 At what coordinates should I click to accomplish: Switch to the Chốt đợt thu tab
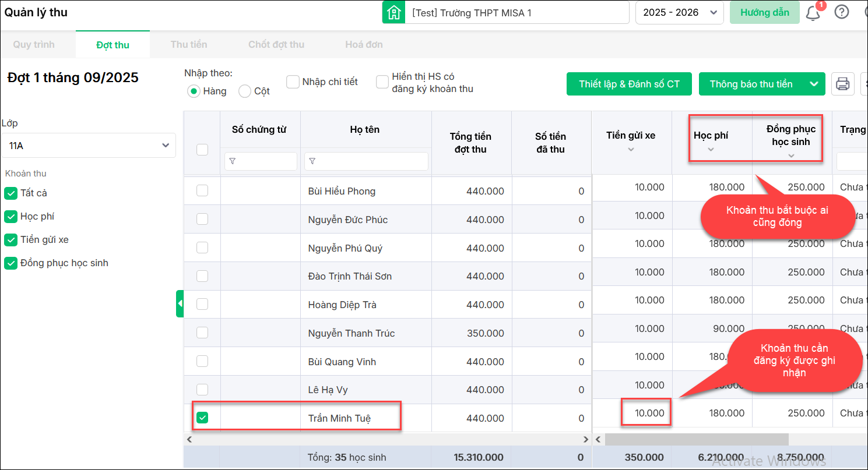[276, 45]
